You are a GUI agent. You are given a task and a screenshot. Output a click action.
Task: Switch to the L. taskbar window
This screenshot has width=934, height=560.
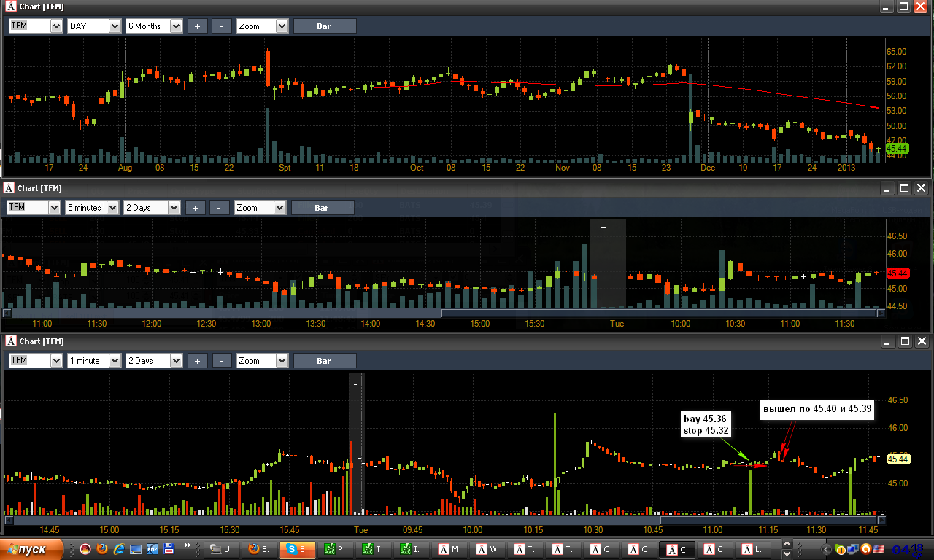coord(753,549)
